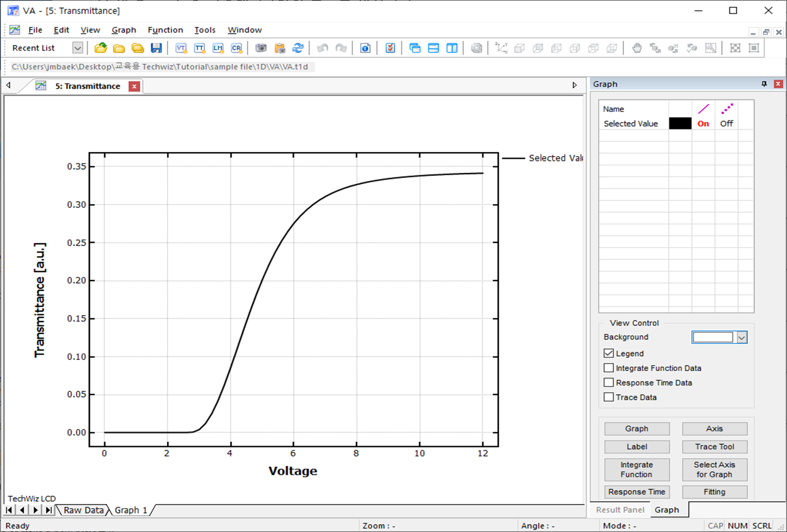
Task: Click the VT toolbar icon
Action: (x=181, y=48)
